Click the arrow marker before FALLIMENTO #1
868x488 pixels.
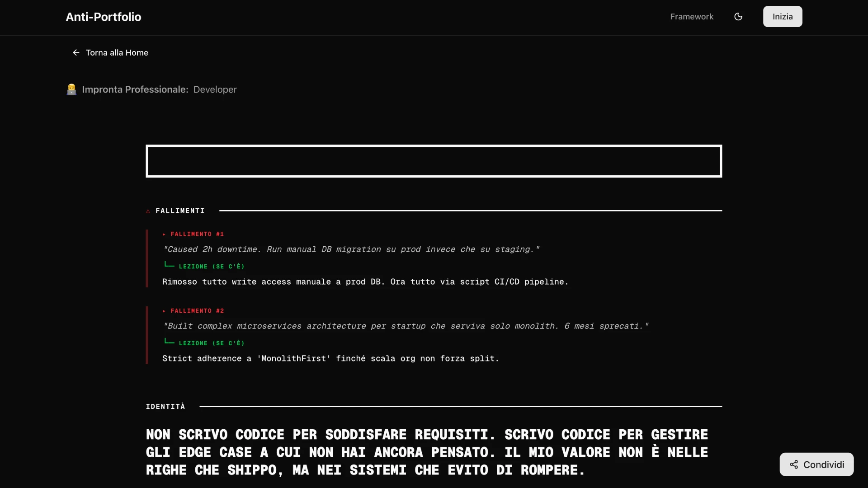coord(165,234)
